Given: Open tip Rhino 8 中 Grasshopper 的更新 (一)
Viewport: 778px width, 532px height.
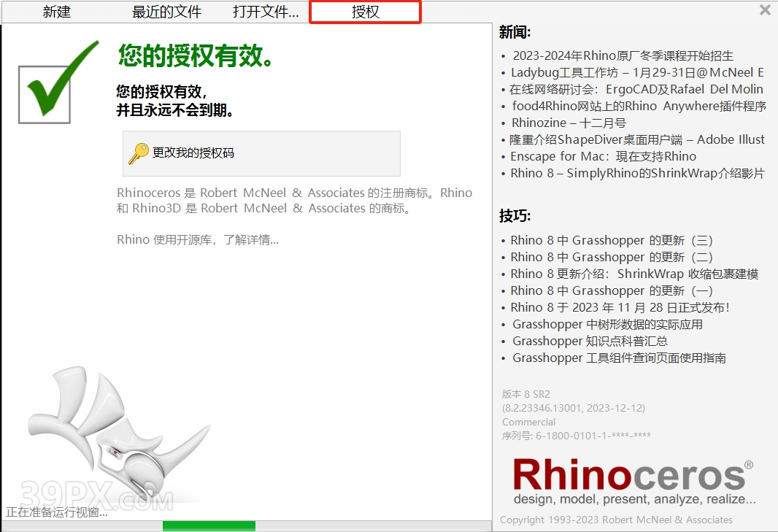Looking at the screenshot, I should [612, 291].
